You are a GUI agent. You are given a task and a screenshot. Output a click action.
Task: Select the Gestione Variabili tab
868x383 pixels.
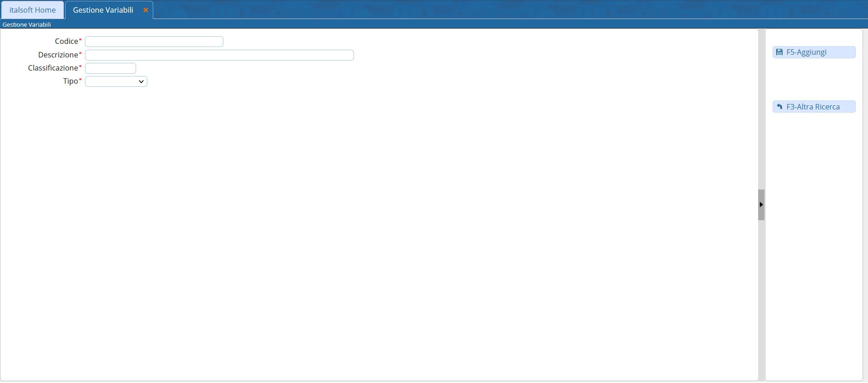point(103,10)
